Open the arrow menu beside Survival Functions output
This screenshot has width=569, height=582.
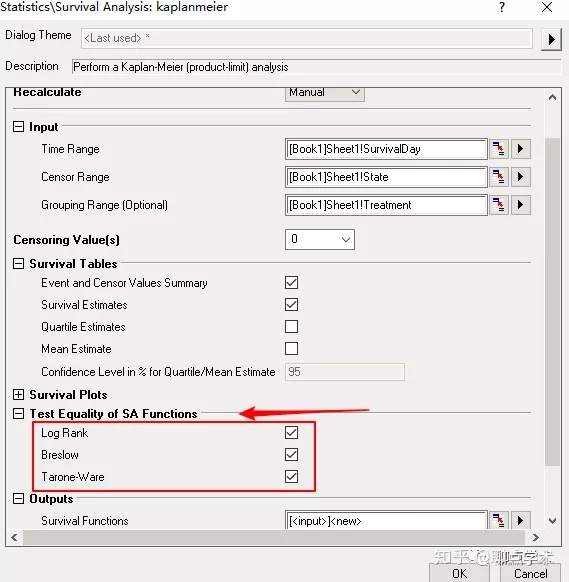pyautogui.click(x=520, y=520)
